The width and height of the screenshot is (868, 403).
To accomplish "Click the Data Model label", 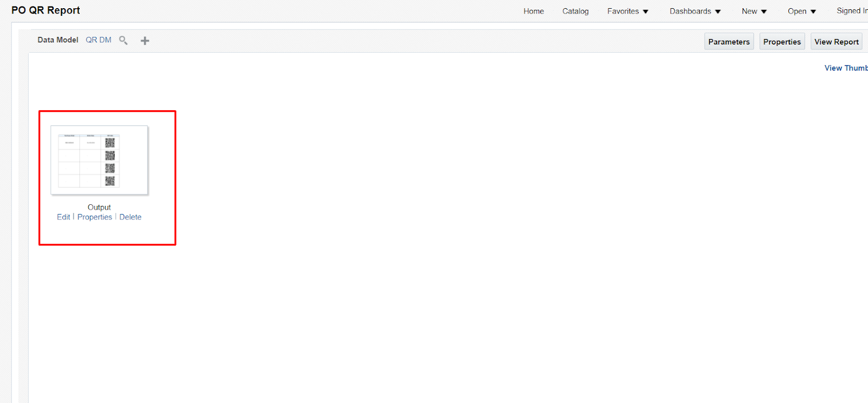I will 58,40.
